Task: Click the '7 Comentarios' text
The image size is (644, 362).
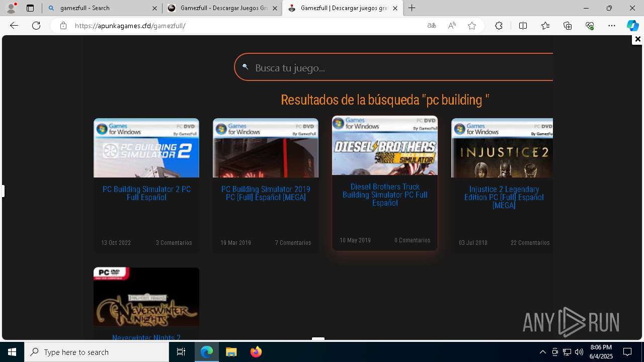Action: tap(293, 243)
